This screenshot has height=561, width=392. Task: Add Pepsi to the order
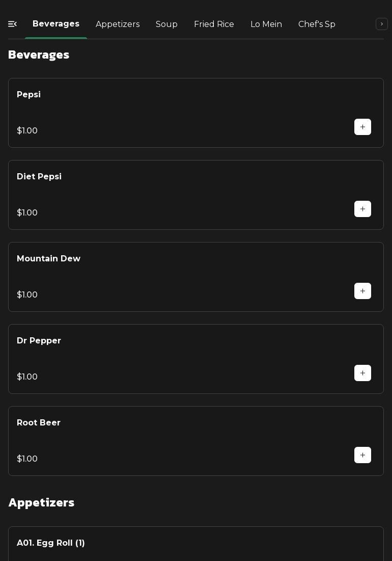[362, 127]
